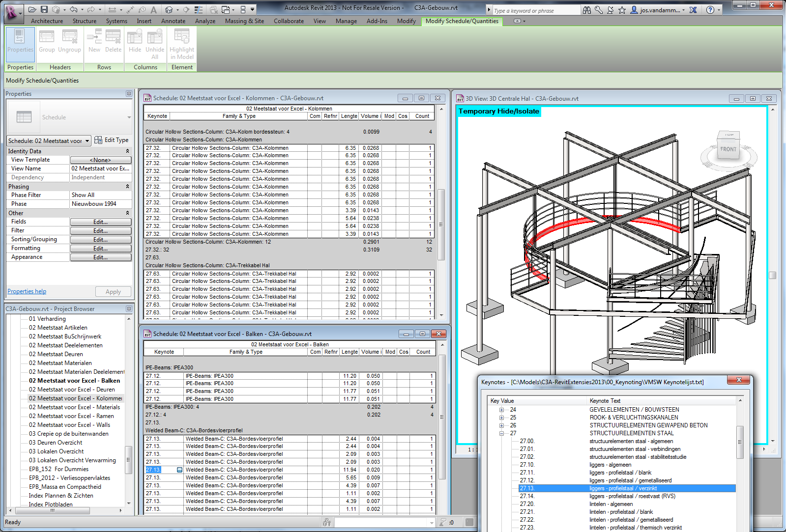
Task: Open the Manage ribbon tab
Action: [x=346, y=21]
